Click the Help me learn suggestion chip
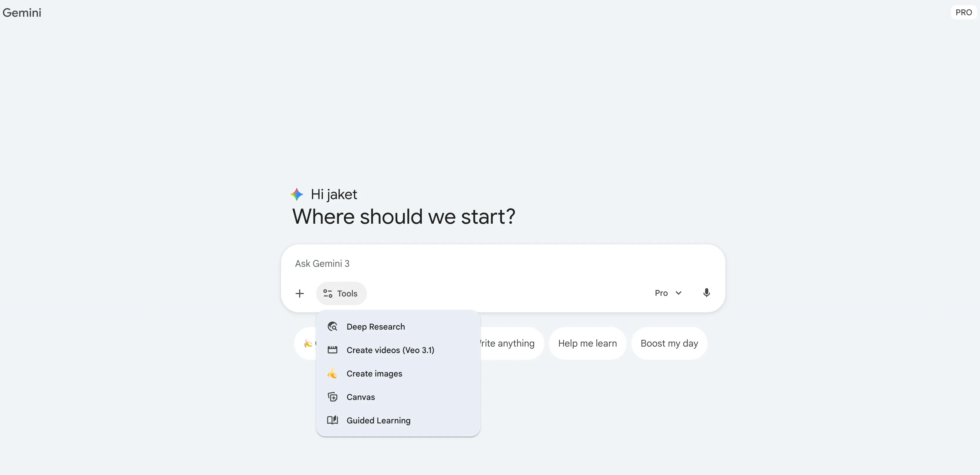Viewport: 980px width, 475px height. click(x=587, y=343)
